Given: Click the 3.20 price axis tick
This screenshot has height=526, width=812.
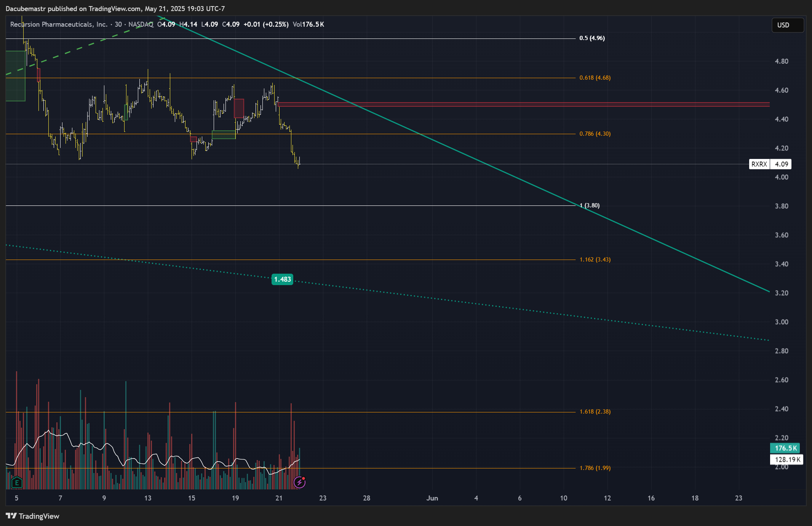Looking at the screenshot, I should (x=782, y=293).
